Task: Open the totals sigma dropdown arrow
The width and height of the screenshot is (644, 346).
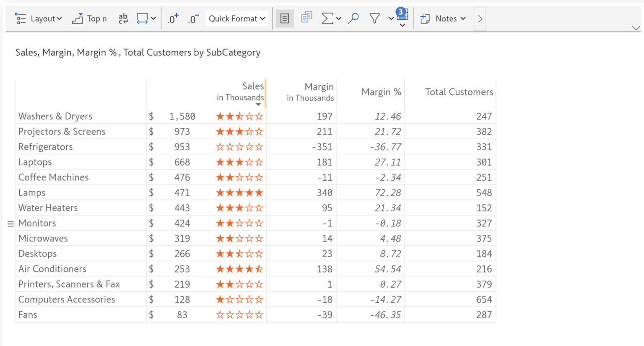Action: pyautogui.click(x=339, y=18)
